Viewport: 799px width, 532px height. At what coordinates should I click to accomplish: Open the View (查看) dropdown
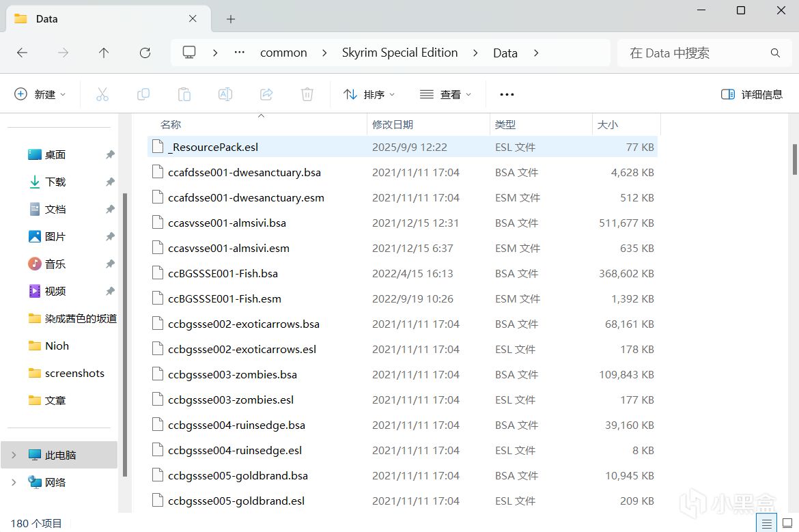click(446, 94)
